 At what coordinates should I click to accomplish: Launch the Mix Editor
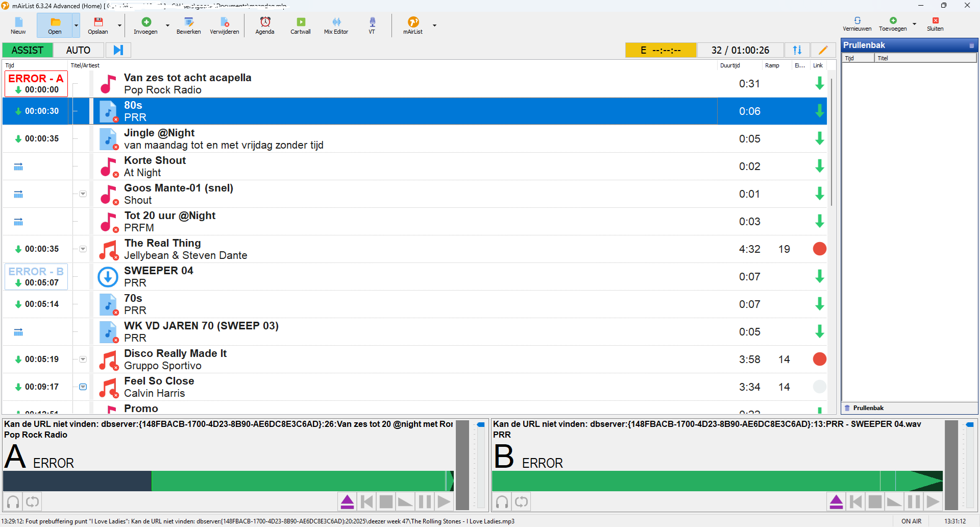(336, 25)
